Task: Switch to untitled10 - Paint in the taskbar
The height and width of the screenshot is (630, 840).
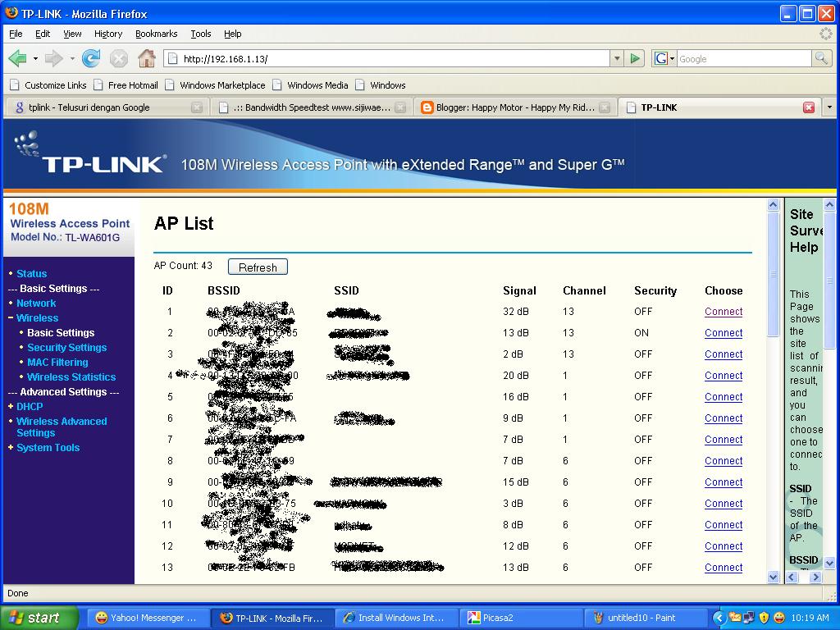Action: pos(645,618)
